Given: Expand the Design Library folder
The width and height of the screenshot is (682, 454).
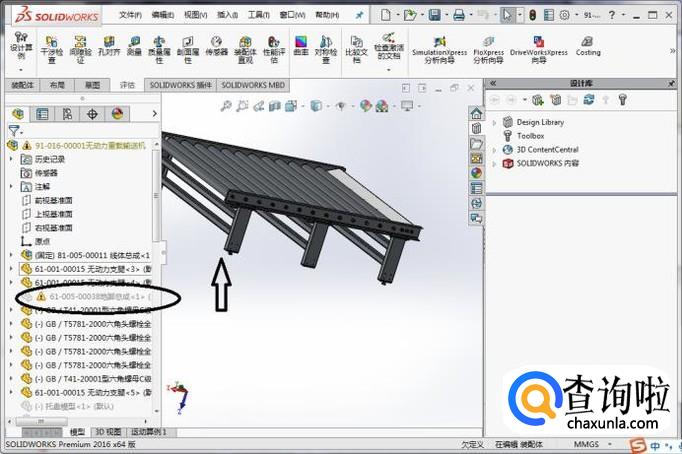Looking at the screenshot, I should coord(494,122).
